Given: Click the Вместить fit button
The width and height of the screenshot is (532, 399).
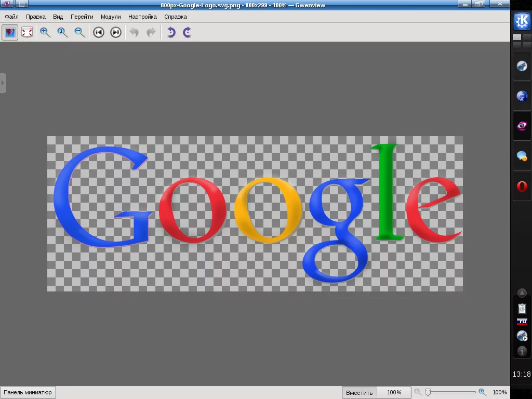Looking at the screenshot, I should point(359,393).
